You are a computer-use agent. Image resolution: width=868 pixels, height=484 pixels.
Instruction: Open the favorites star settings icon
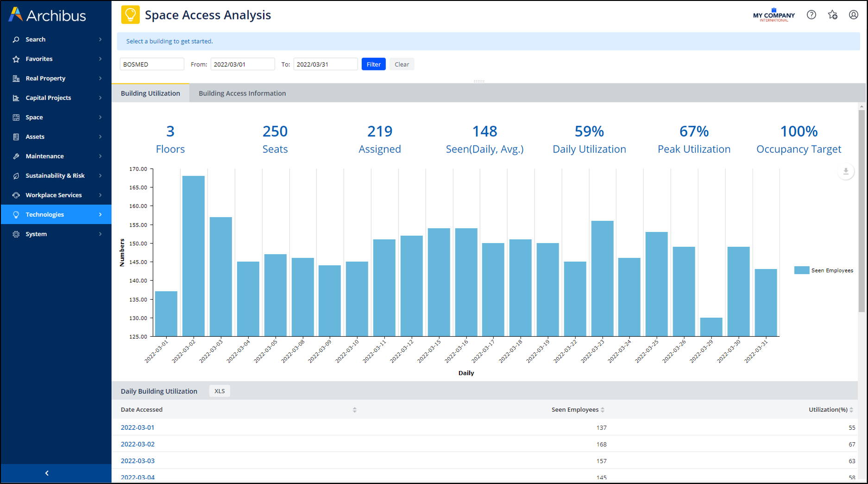(832, 15)
